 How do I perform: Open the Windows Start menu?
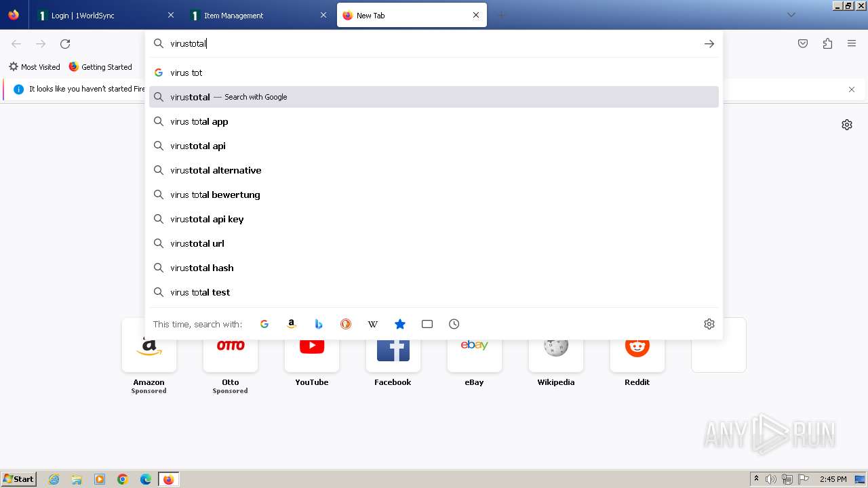[x=19, y=479]
